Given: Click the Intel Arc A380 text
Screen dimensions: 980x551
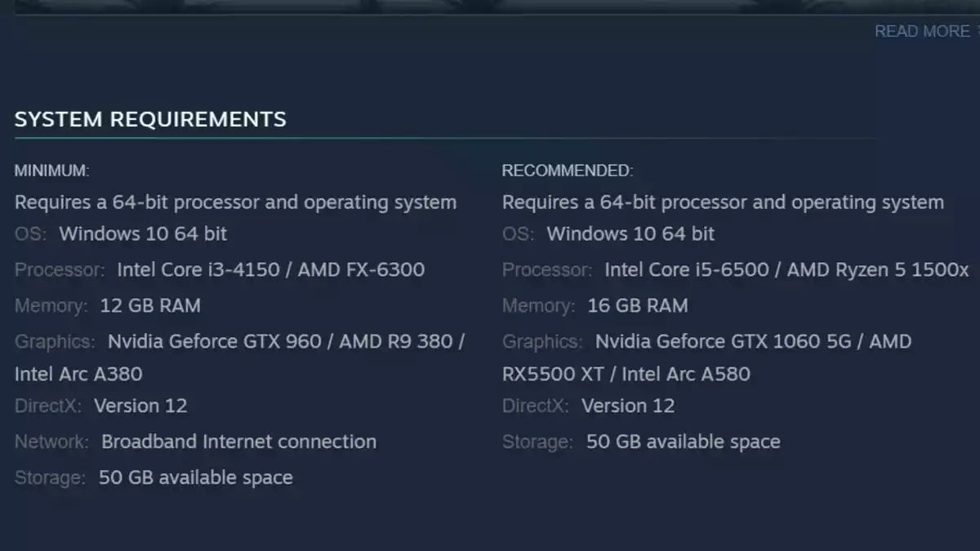Looking at the screenshot, I should coord(78,374).
